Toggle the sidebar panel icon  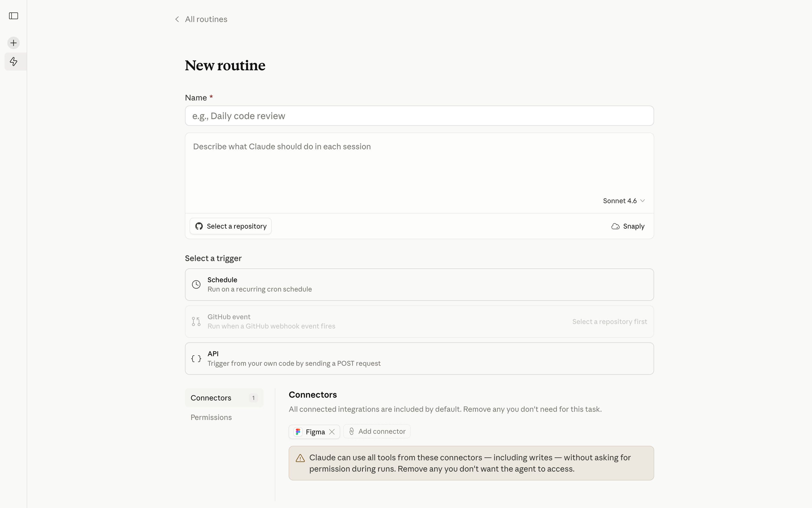[14, 16]
